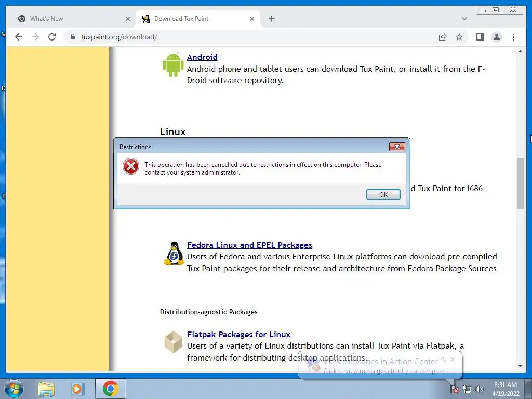Select the Download Tux Paint tab
Screen dimensions: 532x399
point(198,19)
